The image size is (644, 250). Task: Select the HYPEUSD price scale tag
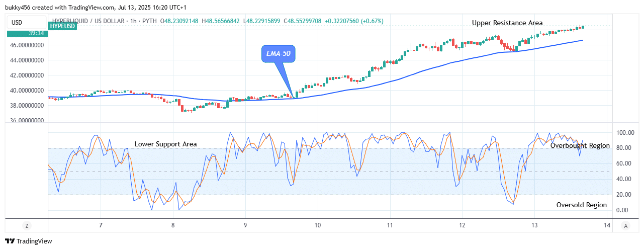tap(63, 26)
